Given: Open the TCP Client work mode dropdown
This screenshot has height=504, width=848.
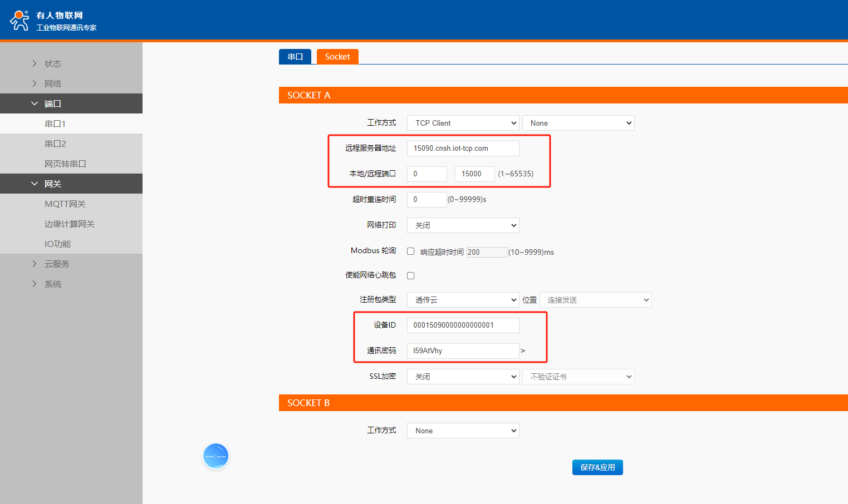Looking at the screenshot, I should coord(463,123).
